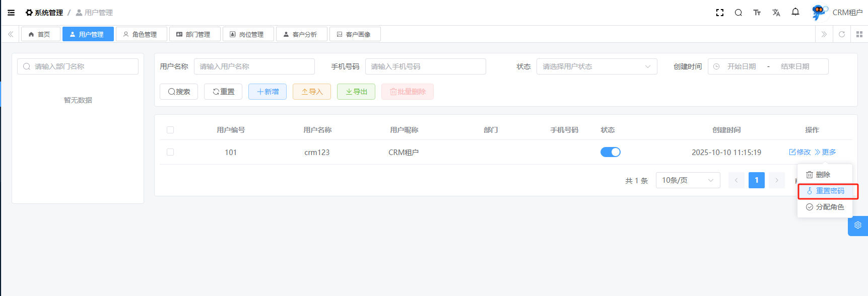This screenshot has height=296, width=868.
Task: Click the 新增 button to add a user
Action: pos(268,92)
